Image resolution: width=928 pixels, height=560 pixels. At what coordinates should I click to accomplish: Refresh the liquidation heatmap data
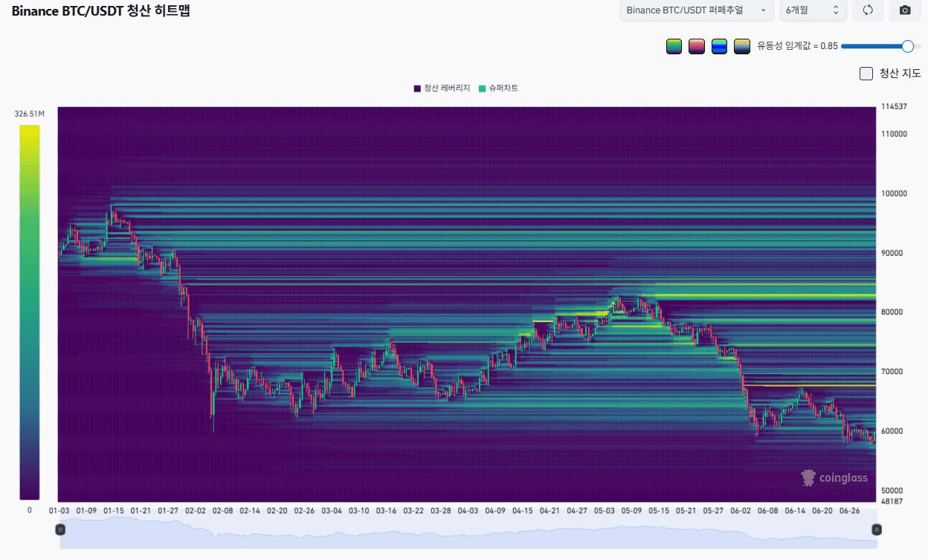867,10
